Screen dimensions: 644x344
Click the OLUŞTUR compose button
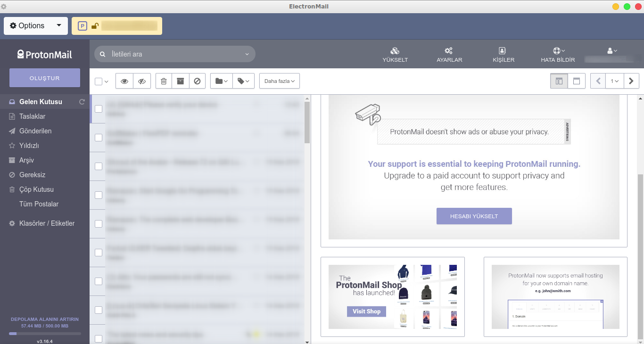pyautogui.click(x=45, y=78)
